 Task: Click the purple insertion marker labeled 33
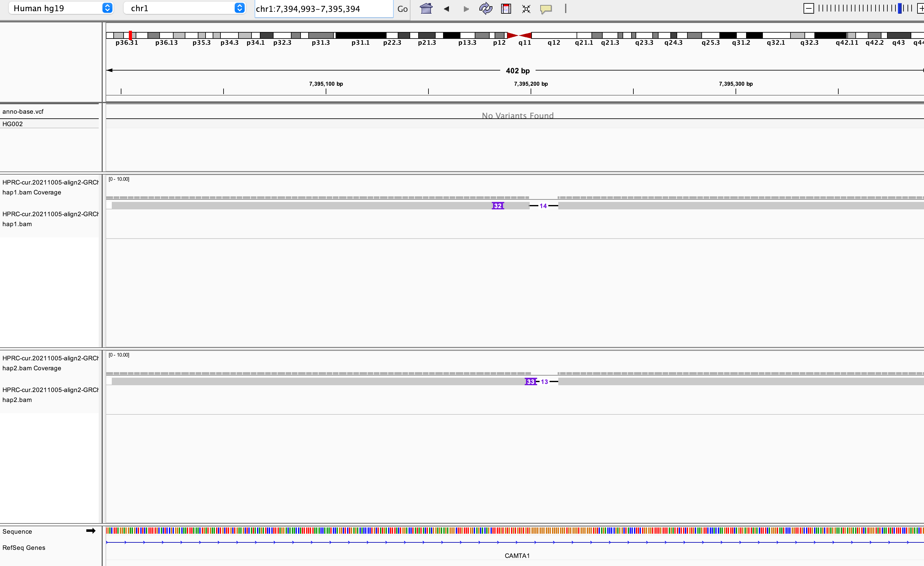click(x=530, y=381)
